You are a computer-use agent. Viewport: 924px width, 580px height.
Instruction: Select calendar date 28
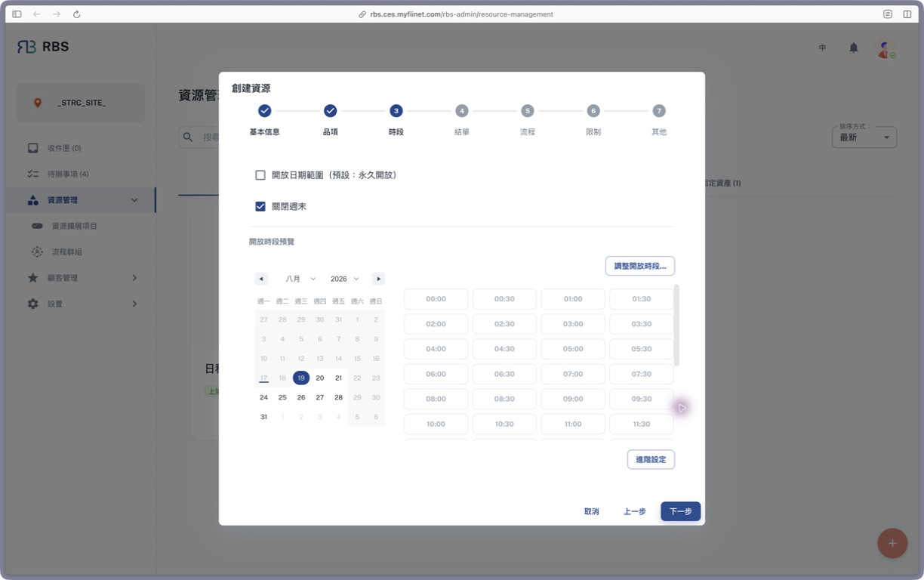tap(338, 397)
